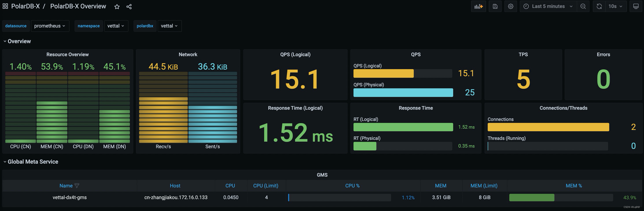644x211 pixels.
Task: Open dashboard settings gear
Action: point(510,6)
